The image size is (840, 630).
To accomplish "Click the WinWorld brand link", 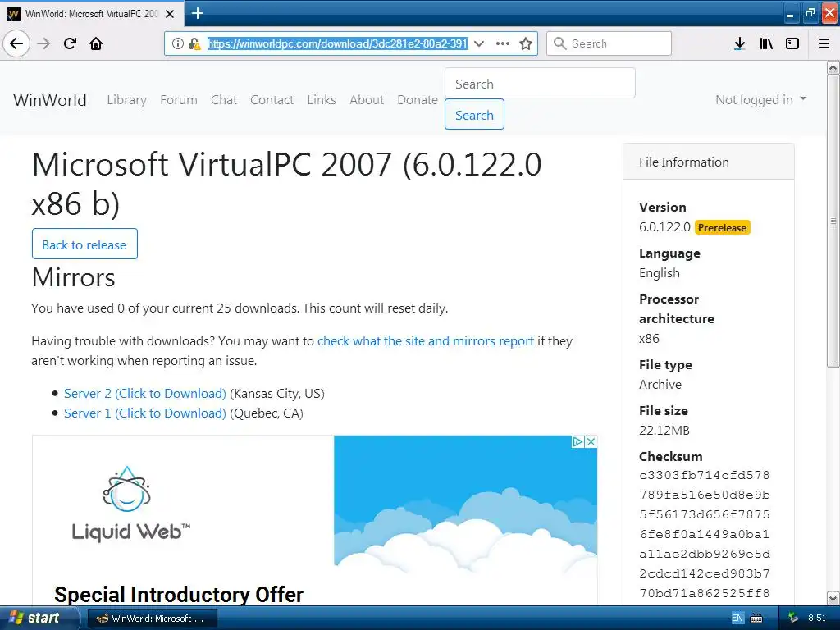I will pyautogui.click(x=50, y=99).
